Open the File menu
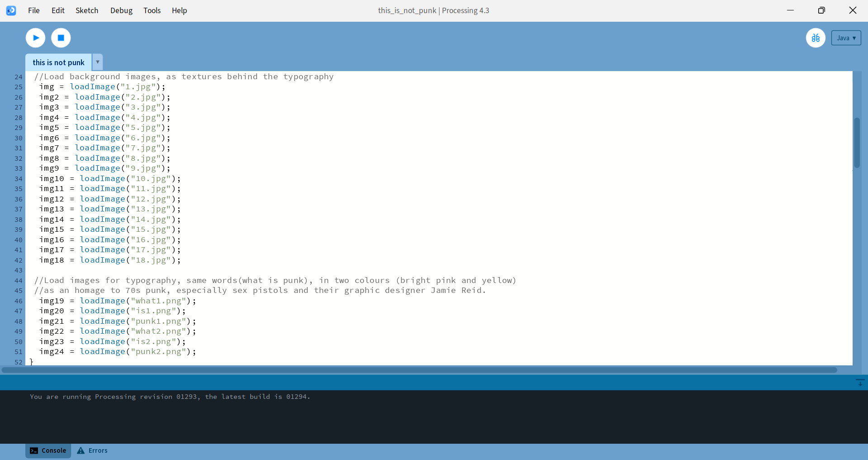Viewport: 868px width, 460px height. (x=34, y=10)
